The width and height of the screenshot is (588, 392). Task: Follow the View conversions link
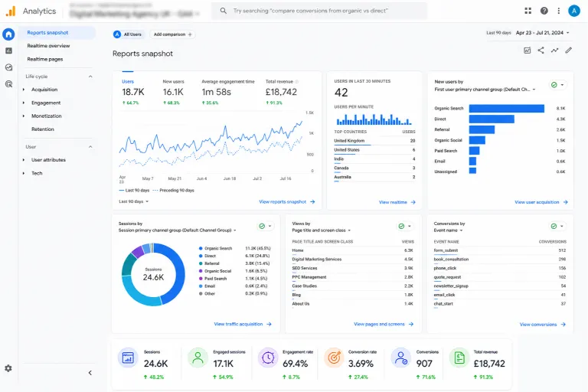tap(543, 325)
